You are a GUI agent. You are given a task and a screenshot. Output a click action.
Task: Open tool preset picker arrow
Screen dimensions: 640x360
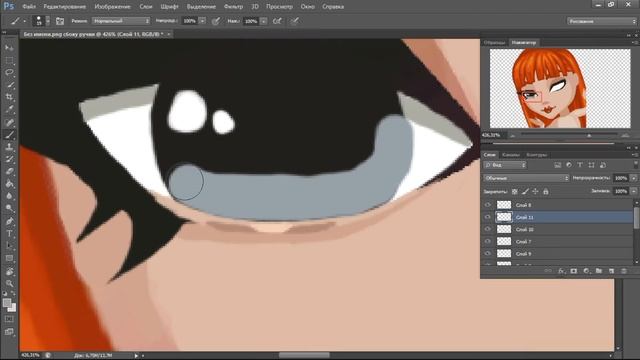point(24,21)
